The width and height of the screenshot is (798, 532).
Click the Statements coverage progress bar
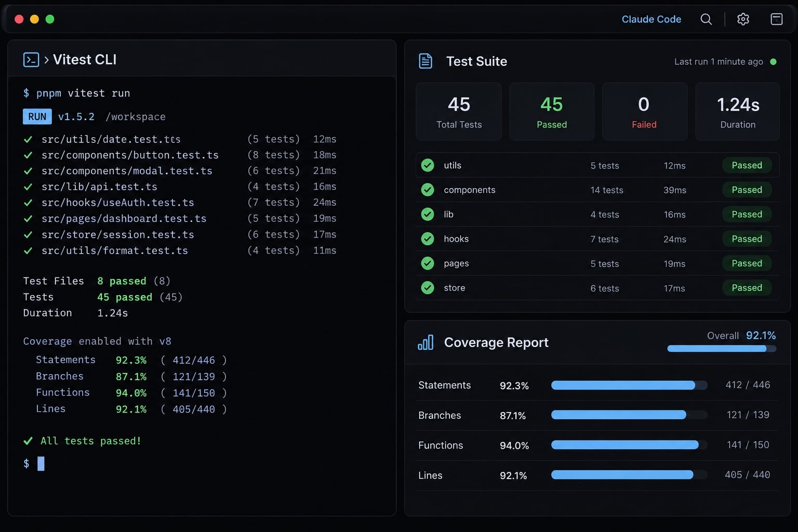click(x=629, y=385)
